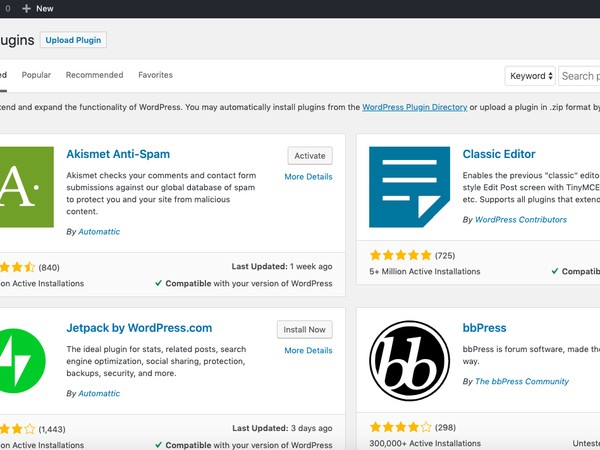Click Jetpack's compatible checkmark icon
This screenshot has width=600, height=450.
click(158, 445)
